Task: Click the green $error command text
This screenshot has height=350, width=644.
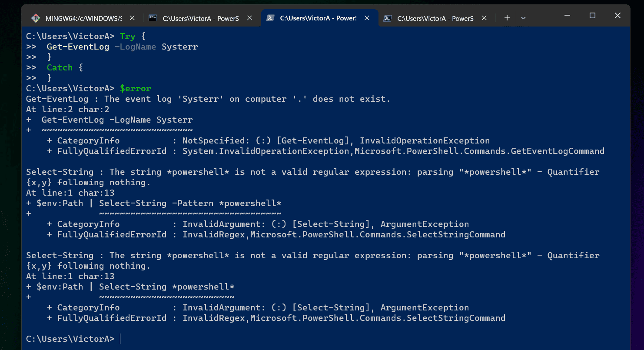Action: [x=136, y=89]
